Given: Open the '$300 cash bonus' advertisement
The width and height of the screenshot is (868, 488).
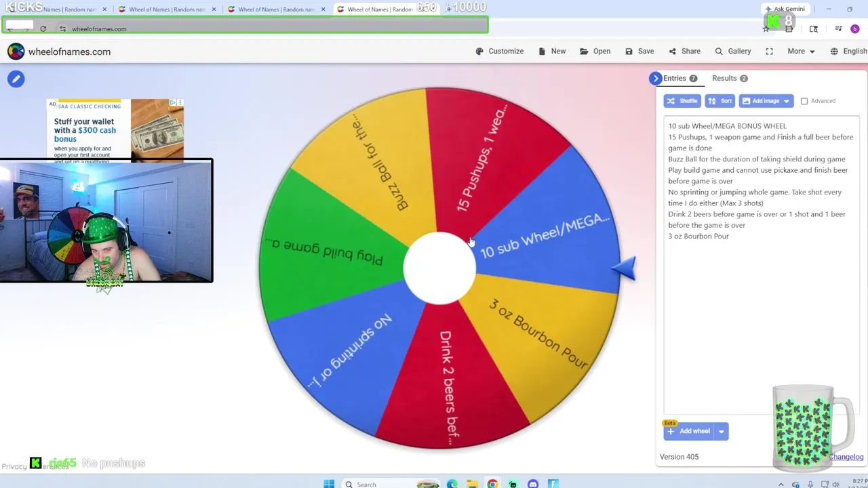Looking at the screenshot, I should click(115, 130).
